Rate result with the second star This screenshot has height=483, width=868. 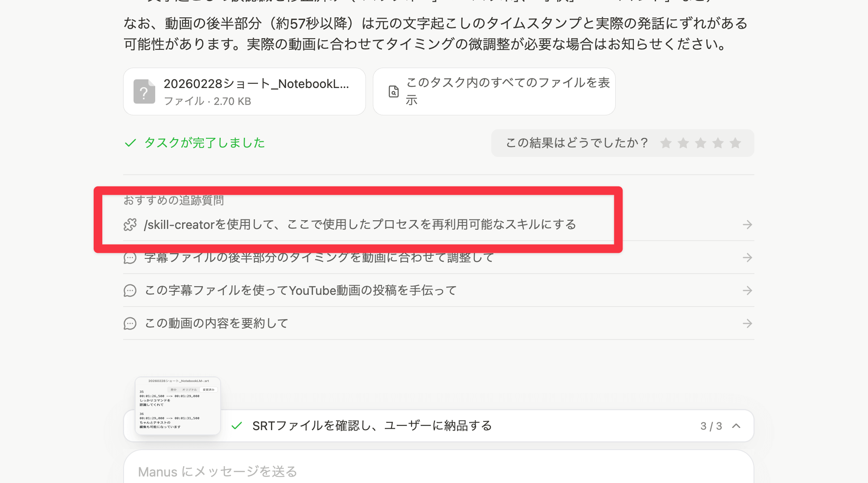(x=683, y=143)
